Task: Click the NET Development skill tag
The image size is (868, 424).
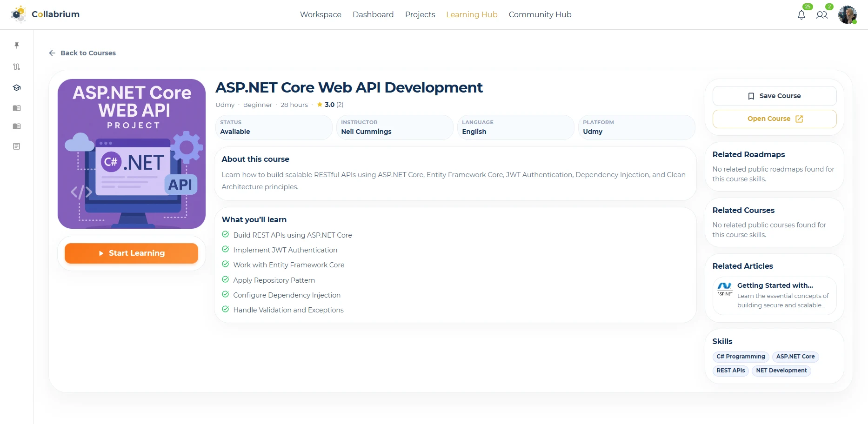Action: (781, 371)
